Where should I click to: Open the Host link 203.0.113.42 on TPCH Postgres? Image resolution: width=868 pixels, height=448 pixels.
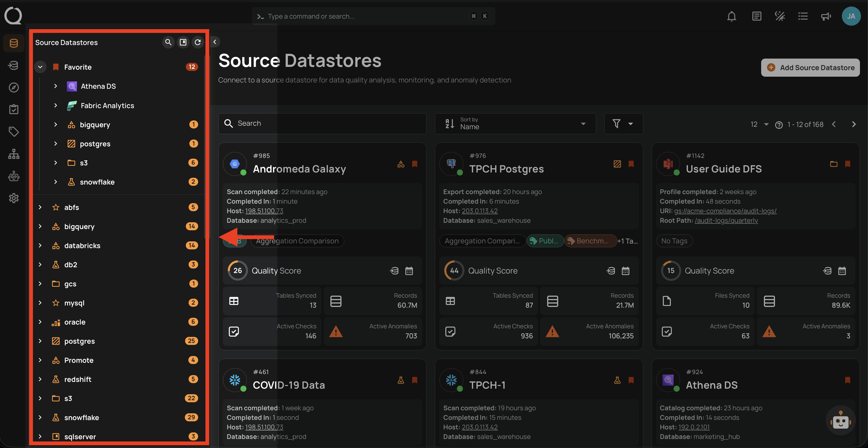click(x=480, y=210)
